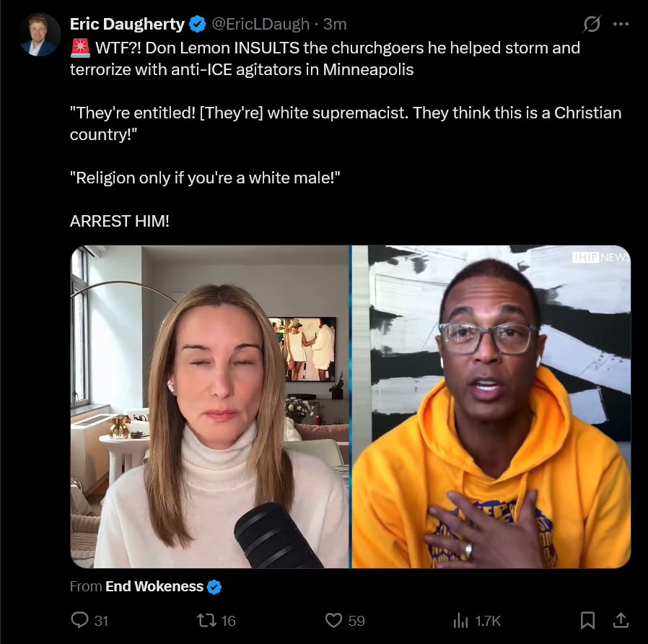Click the @EricLDaugh handle
The width and height of the screenshot is (648, 644).
click(x=260, y=24)
